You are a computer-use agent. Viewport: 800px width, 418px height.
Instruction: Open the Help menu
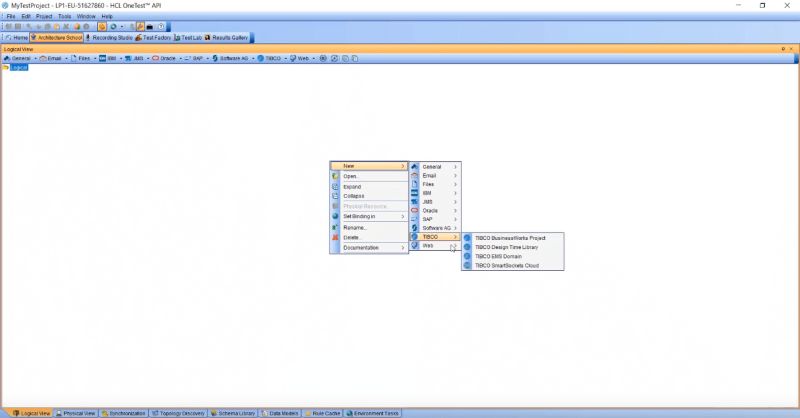107,16
